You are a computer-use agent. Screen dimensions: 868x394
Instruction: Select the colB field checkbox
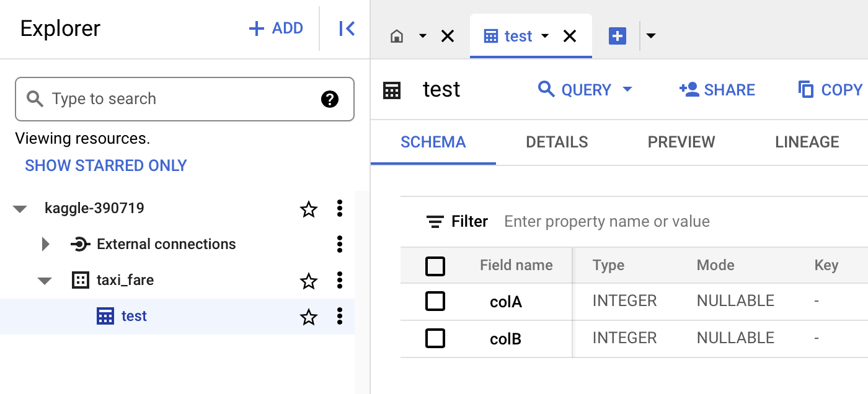[x=435, y=338]
